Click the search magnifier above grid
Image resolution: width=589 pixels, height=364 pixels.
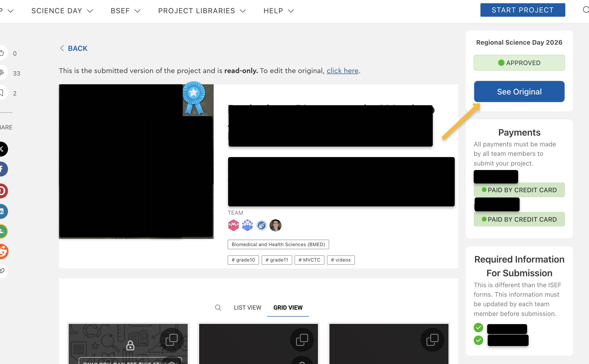(218, 308)
